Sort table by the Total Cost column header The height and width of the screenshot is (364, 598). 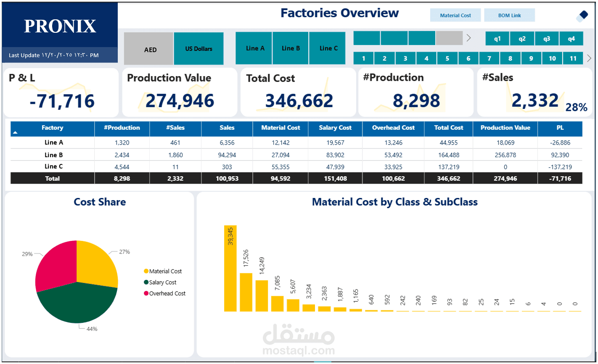pos(448,128)
